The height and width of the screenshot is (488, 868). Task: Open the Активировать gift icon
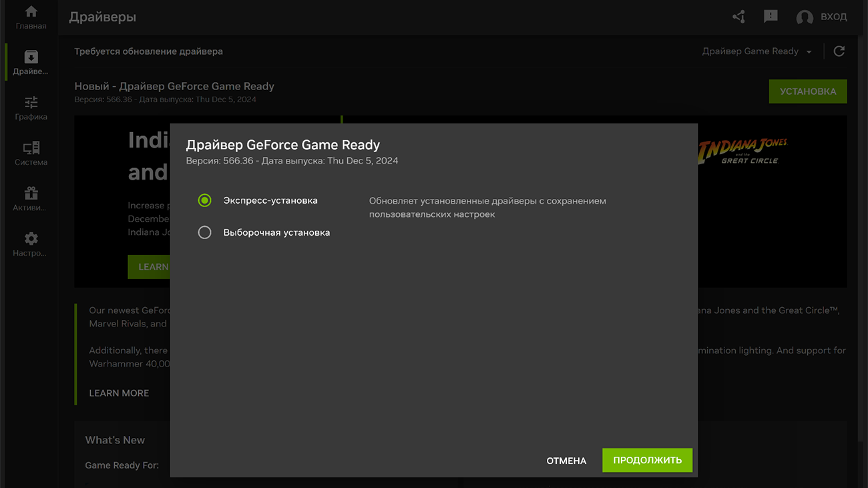(x=31, y=193)
